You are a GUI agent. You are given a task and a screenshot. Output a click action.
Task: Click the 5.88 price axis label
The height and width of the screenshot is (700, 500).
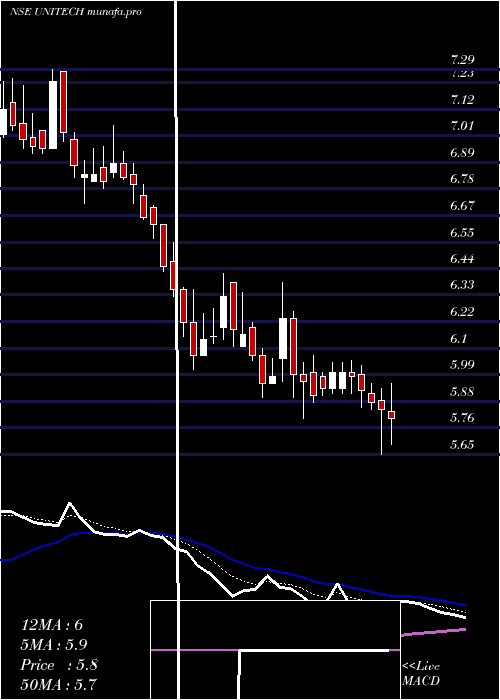point(462,392)
